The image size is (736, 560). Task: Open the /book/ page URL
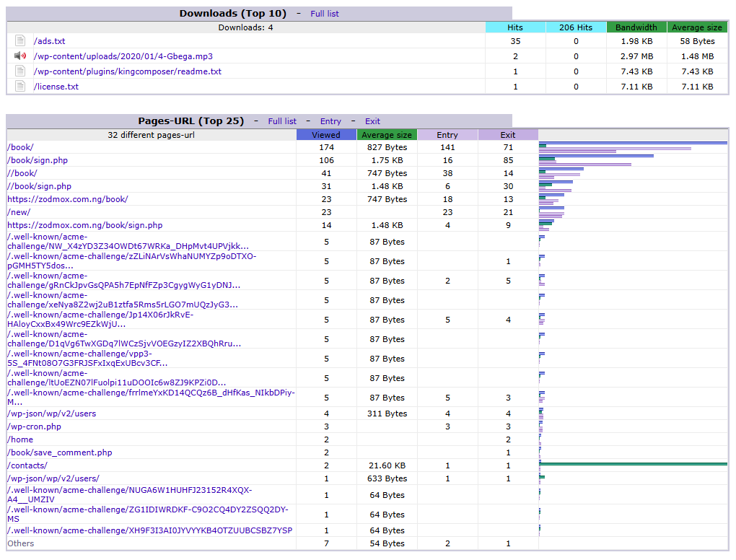click(20, 147)
